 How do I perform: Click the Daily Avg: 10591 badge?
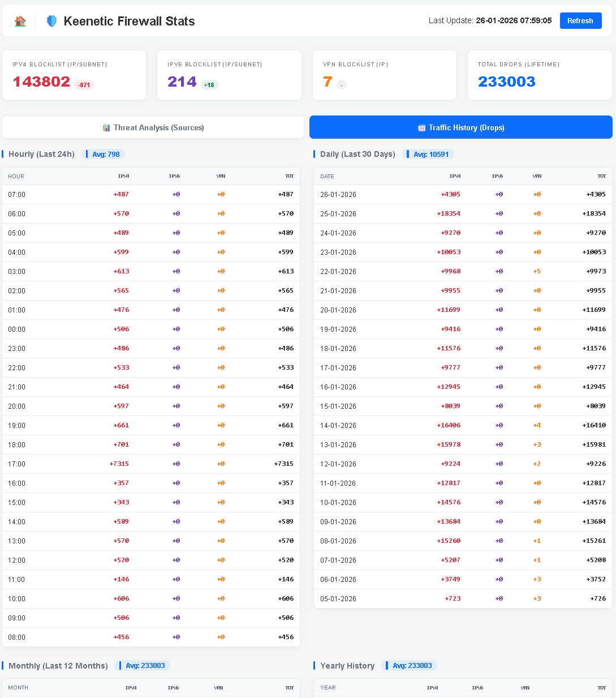(x=428, y=154)
